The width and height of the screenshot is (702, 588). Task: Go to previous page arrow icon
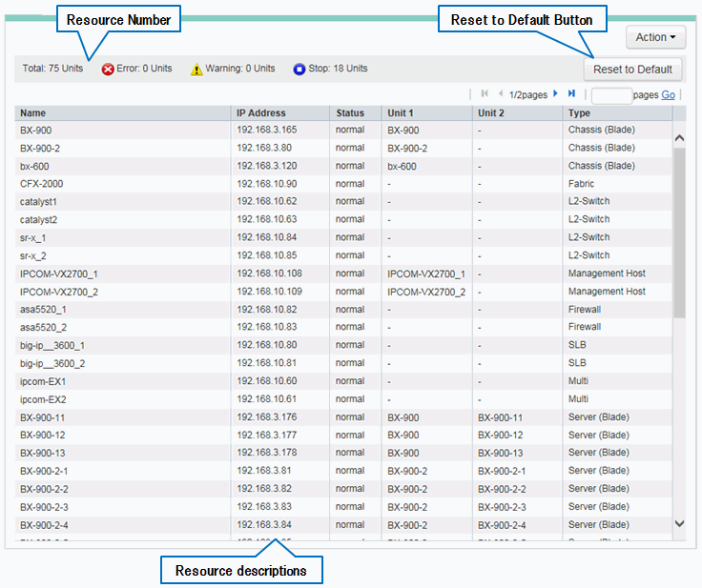[500, 93]
